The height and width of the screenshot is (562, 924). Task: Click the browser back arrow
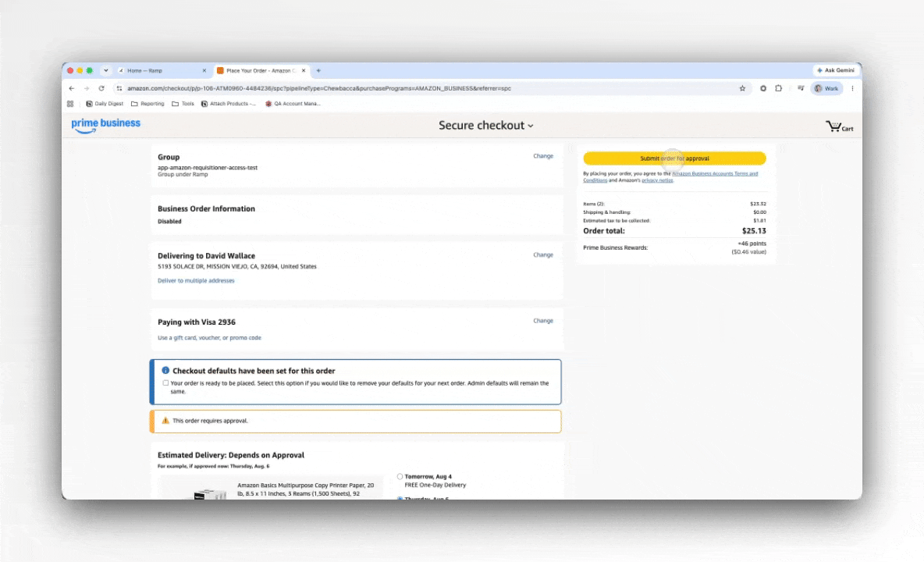72,88
